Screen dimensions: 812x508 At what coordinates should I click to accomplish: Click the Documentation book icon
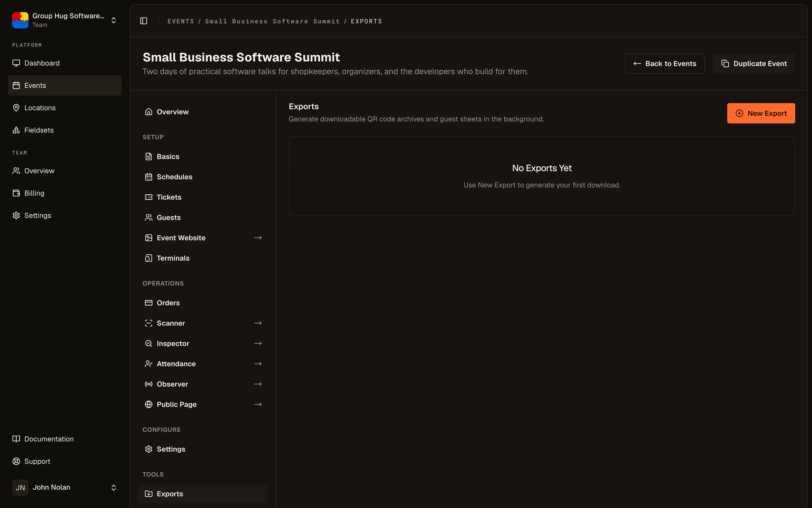[16, 439]
